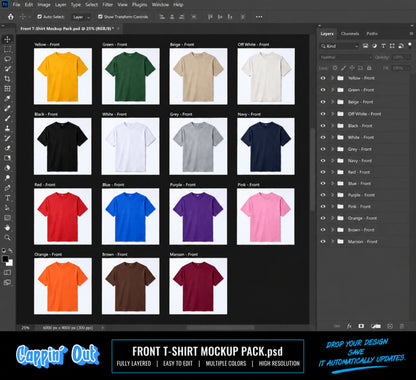The image size is (416, 380).
Task: Expand the Off White - Front group
Action: click(332, 114)
